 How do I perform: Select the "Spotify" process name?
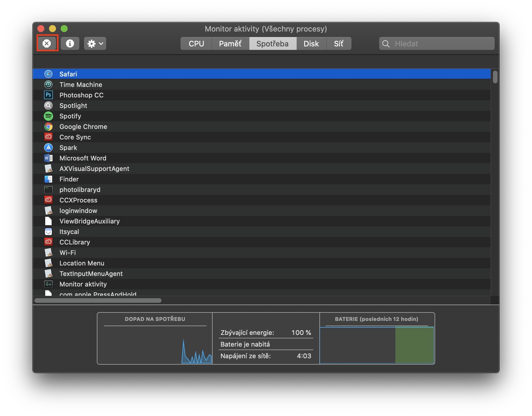(x=70, y=116)
